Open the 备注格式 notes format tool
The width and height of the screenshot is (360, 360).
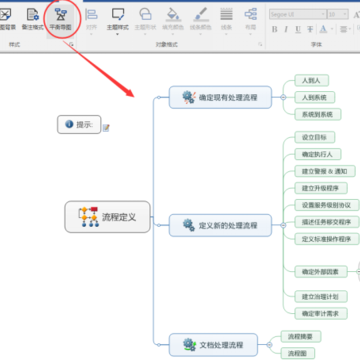tap(33, 19)
